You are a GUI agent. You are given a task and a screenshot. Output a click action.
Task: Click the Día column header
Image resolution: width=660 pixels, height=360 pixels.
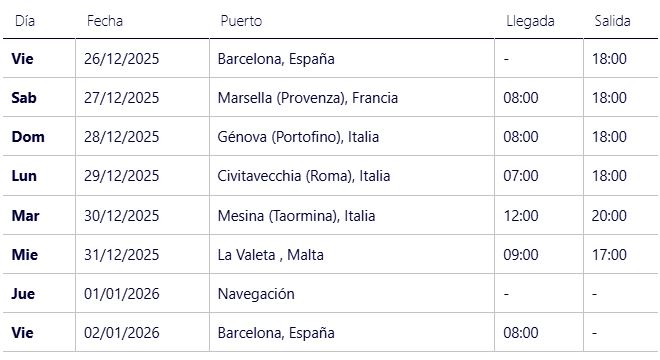click(25, 21)
